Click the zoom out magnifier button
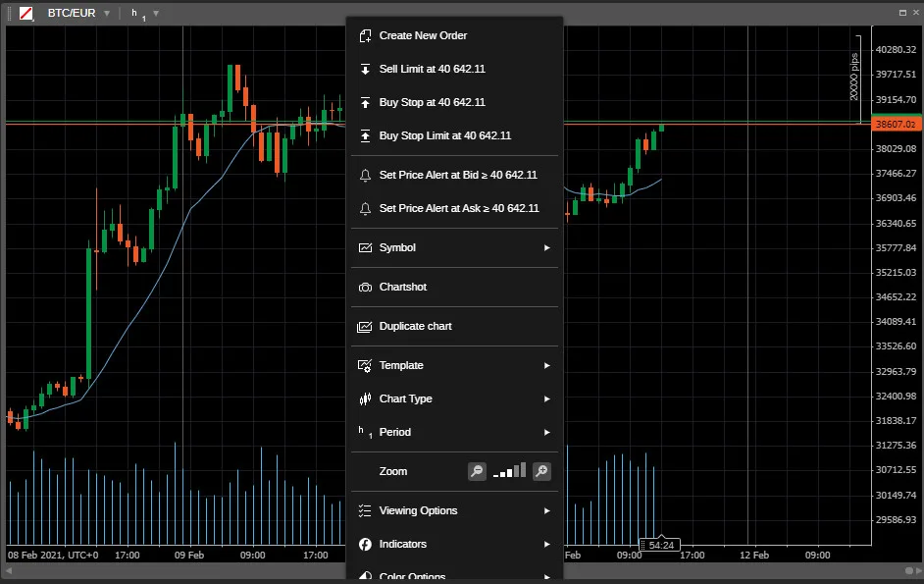This screenshot has width=924, height=584. (477, 471)
